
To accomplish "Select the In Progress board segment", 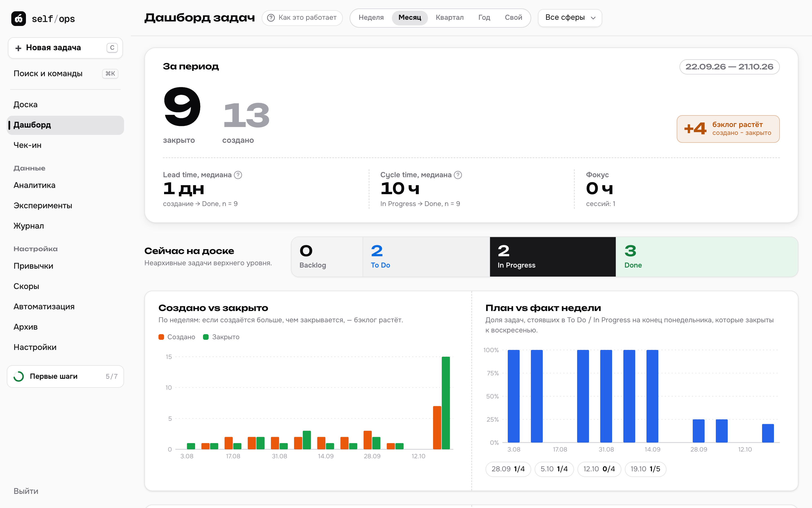I will tap(553, 257).
